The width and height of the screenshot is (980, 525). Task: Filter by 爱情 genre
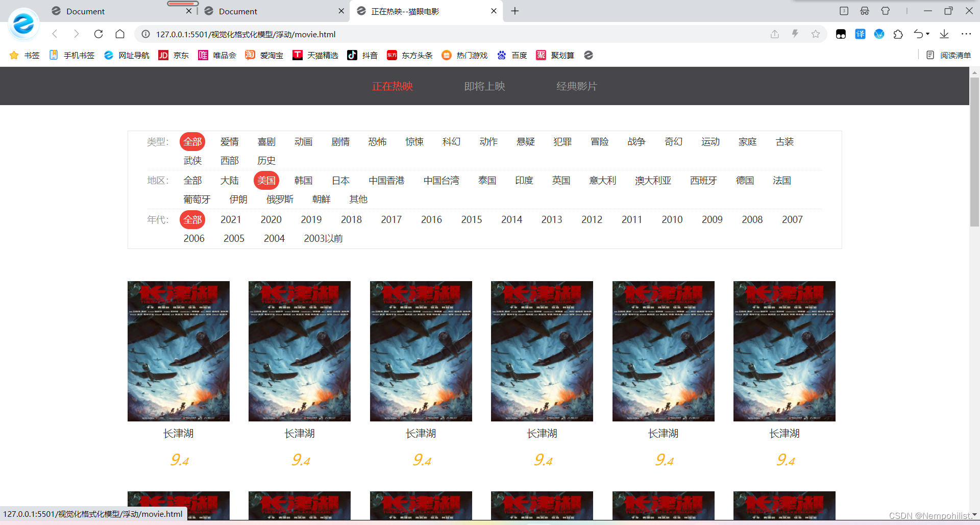pyautogui.click(x=230, y=142)
